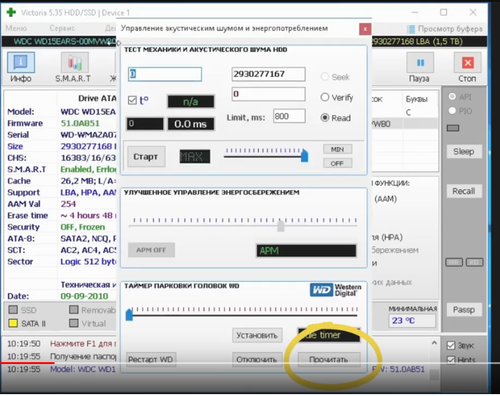Screen dimensions: 500x396
Task: Click the APM OFF button
Action: tap(151, 250)
